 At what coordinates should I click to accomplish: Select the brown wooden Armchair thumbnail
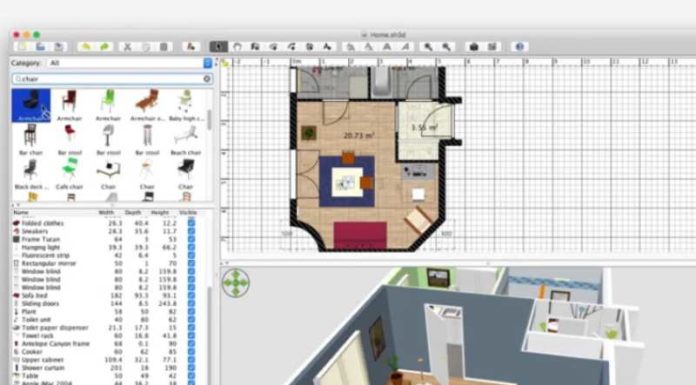coord(69,105)
